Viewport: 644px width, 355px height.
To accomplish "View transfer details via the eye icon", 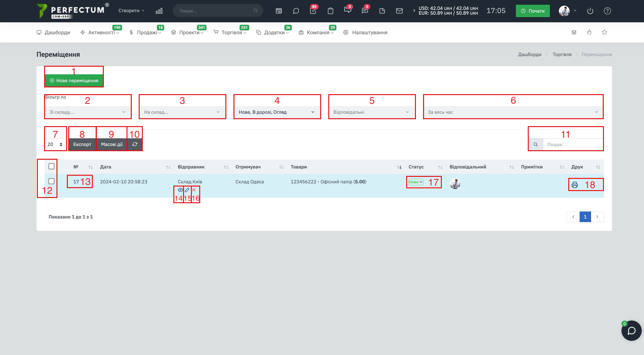I will pyautogui.click(x=180, y=190).
